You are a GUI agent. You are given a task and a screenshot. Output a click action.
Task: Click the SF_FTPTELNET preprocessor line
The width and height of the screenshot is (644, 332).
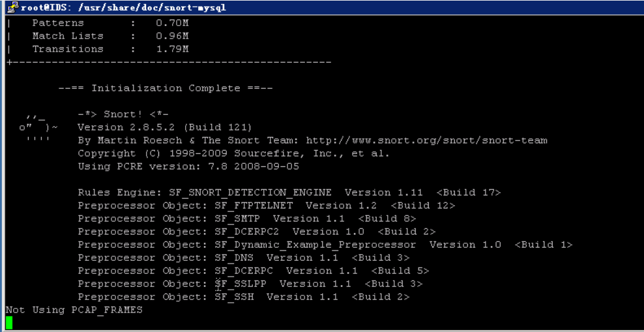click(x=266, y=205)
